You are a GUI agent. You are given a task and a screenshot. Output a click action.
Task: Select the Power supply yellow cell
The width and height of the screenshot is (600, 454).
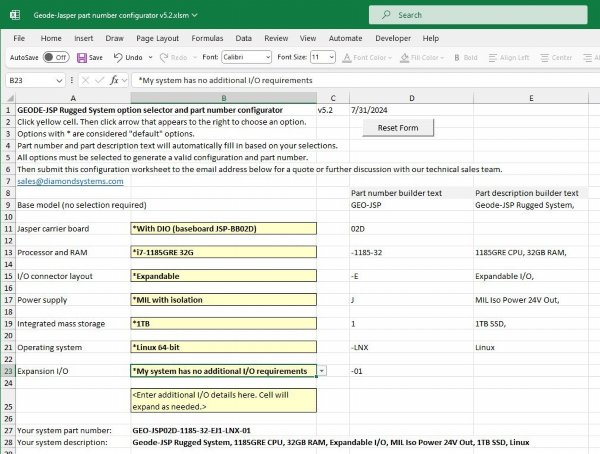point(223,300)
